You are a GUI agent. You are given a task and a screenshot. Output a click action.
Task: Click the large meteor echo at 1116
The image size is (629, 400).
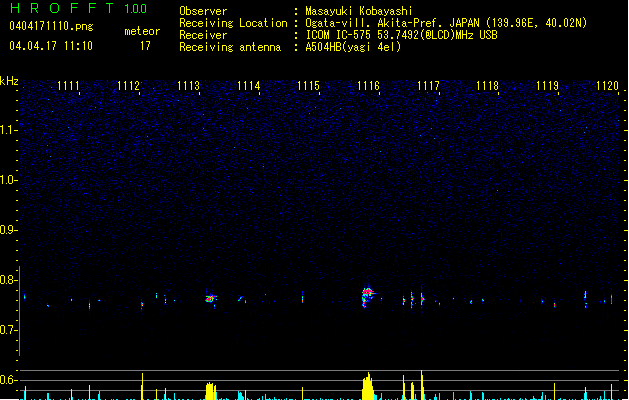367,297
